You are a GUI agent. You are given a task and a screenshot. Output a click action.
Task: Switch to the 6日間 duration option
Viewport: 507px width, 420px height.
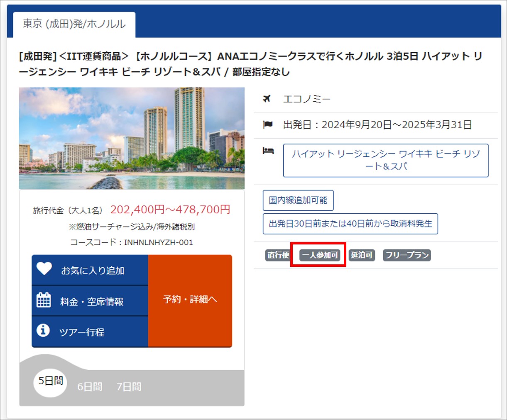pos(90,386)
